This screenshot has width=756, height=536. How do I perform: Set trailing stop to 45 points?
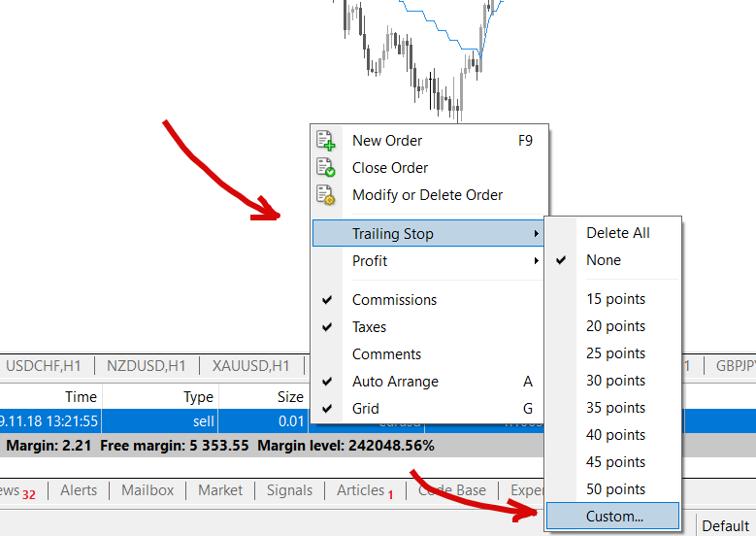(612, 462)
